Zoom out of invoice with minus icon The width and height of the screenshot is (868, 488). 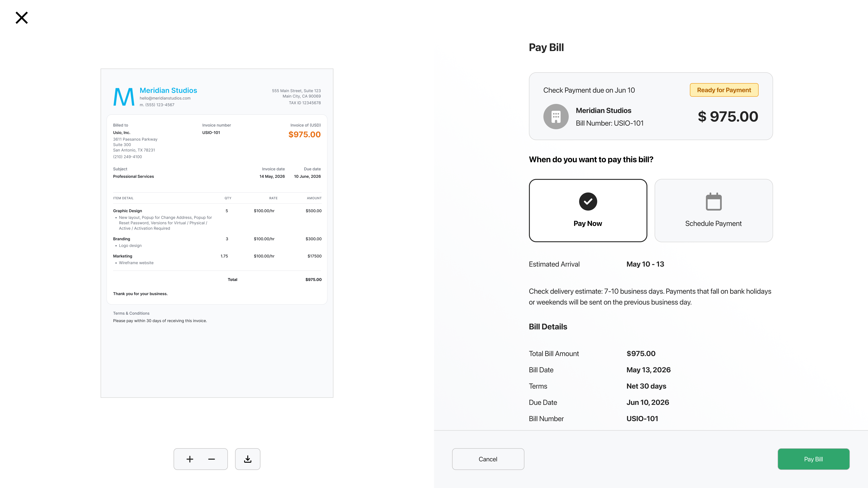pyautogui.click(x=212, y=459)
